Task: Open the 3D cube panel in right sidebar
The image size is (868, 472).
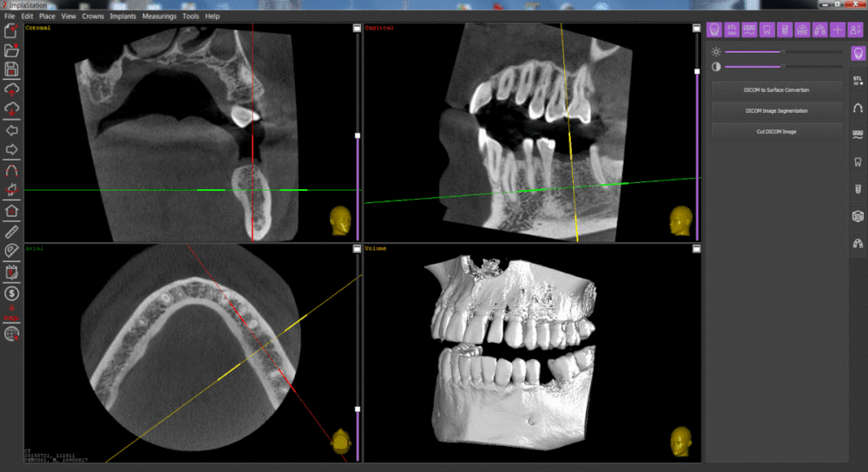Action: point(858,216)
